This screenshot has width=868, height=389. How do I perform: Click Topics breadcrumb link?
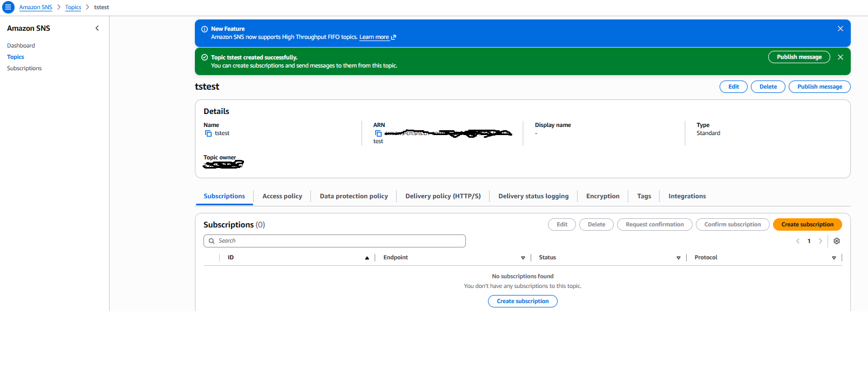click(x=73, y=8)
